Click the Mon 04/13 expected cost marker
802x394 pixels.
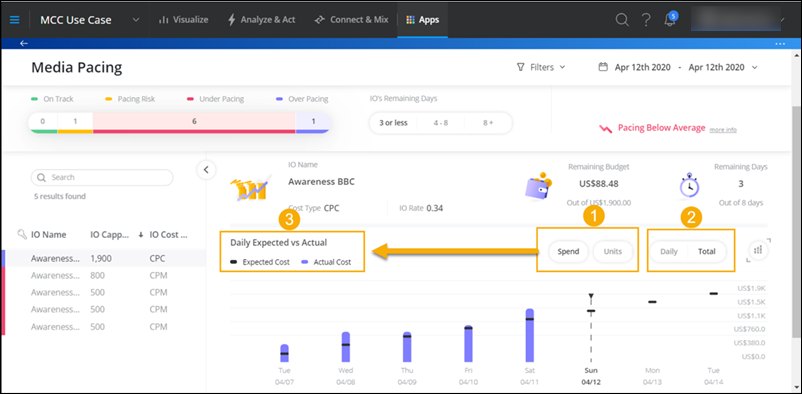pyautogui.click(x=652, y=302)
